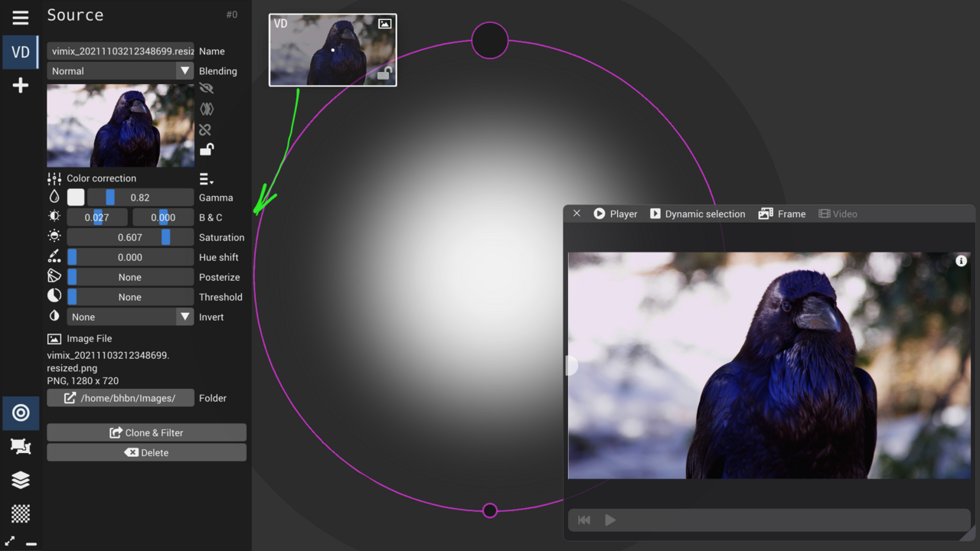Toggle the crossed-out link icon
Image resolution: width=980 pixels, height=551 pixels.
(205, 129)
